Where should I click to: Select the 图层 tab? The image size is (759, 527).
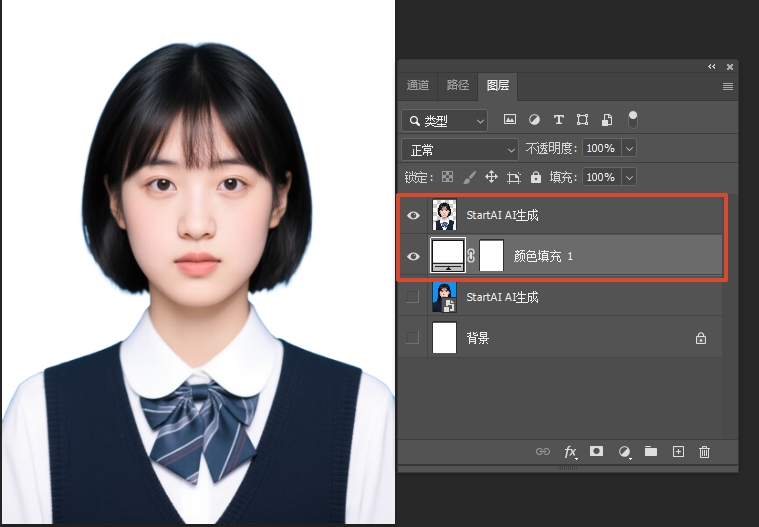tap(498, 86)
